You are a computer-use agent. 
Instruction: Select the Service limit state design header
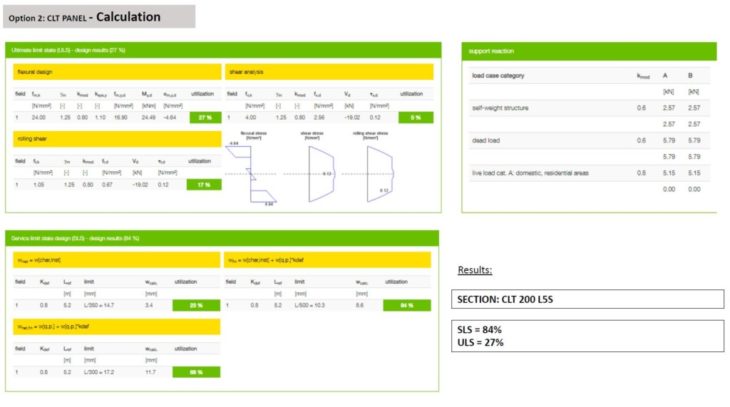(x=224, y=238)
